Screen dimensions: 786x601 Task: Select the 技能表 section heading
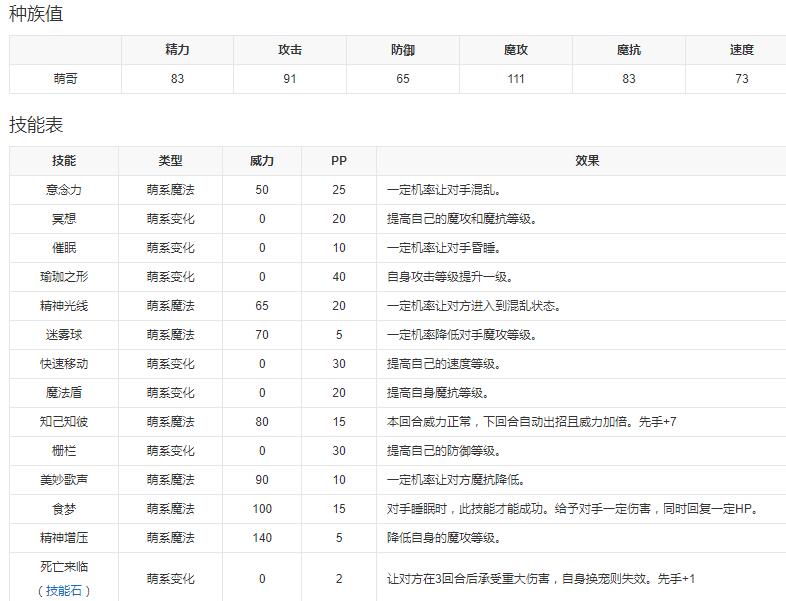[x=36, y=125]
